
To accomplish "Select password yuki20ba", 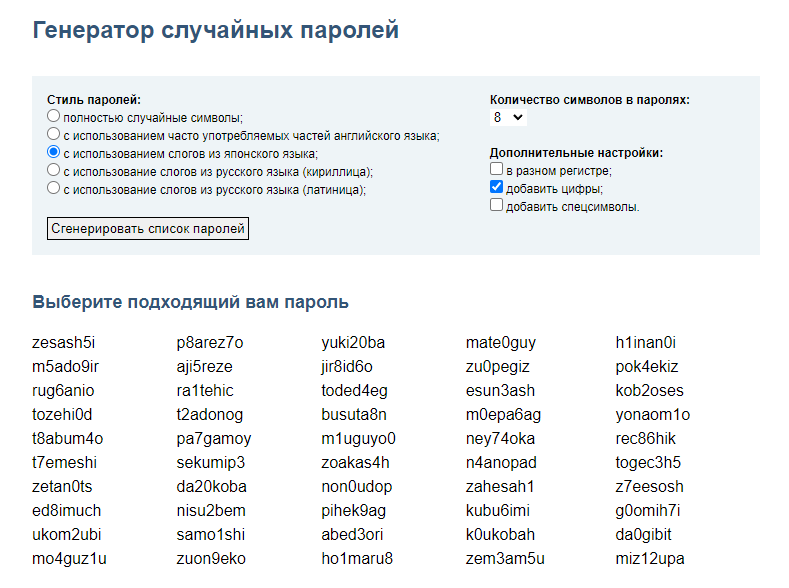I will [x=353, y=343].
